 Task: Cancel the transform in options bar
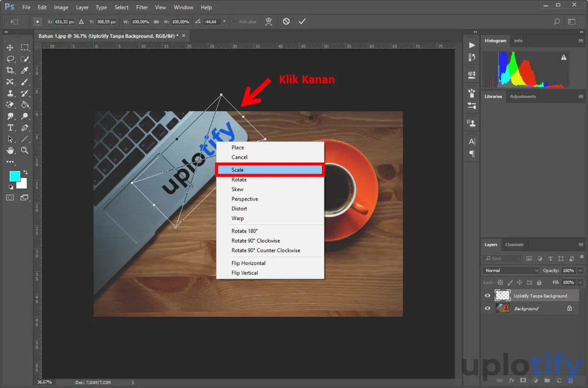pyautogui.click(x=286, y=22)
